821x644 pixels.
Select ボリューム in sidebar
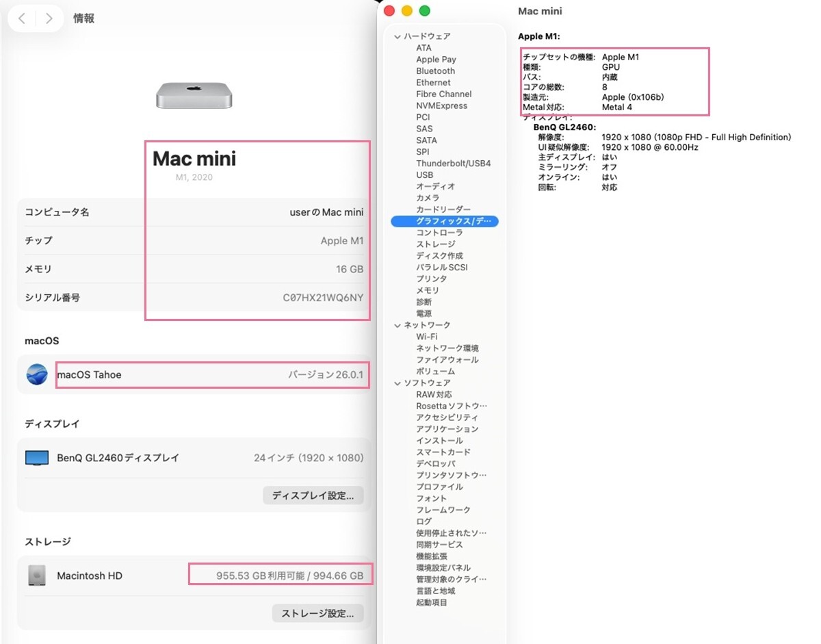pos(435,372)
